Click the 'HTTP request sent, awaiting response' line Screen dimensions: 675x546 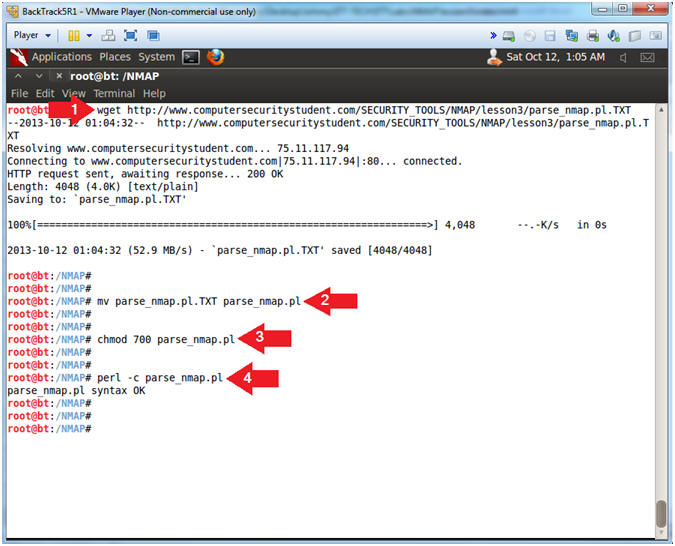click(145, 174)
